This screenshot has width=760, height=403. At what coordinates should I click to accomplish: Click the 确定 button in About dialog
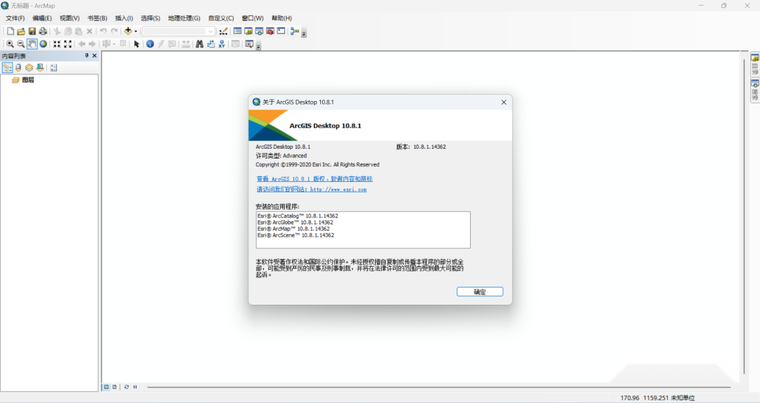point(480,291)
